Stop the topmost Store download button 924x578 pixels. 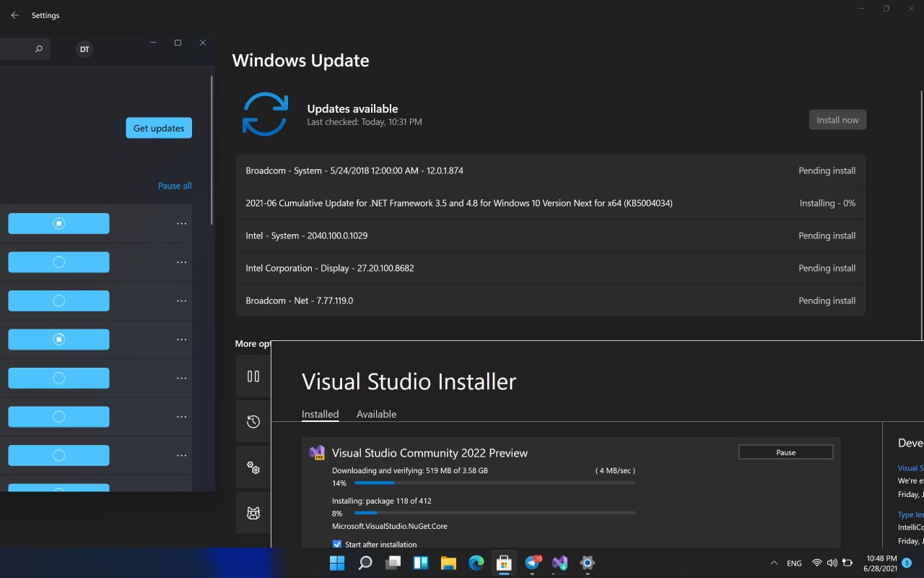click(x=58, y=224)
